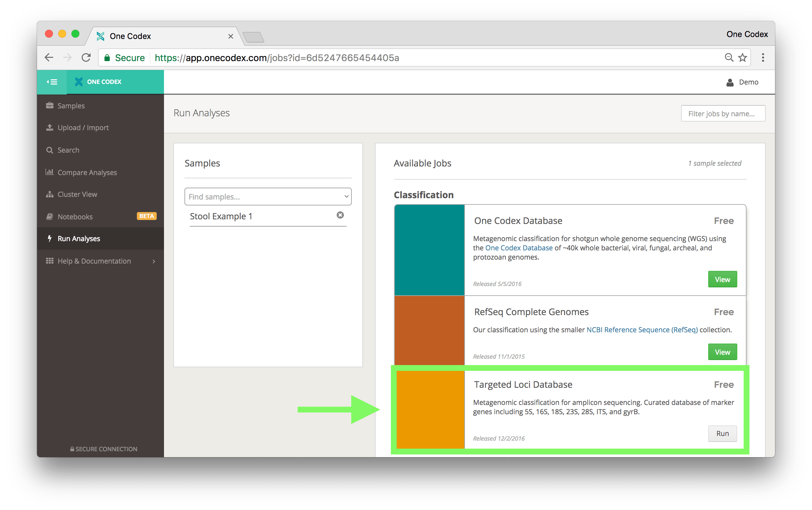Click the Upload / Import upload icon
The width and height of the screenshot is (812, 510).
pyautogui.click(x=50, y=127)
